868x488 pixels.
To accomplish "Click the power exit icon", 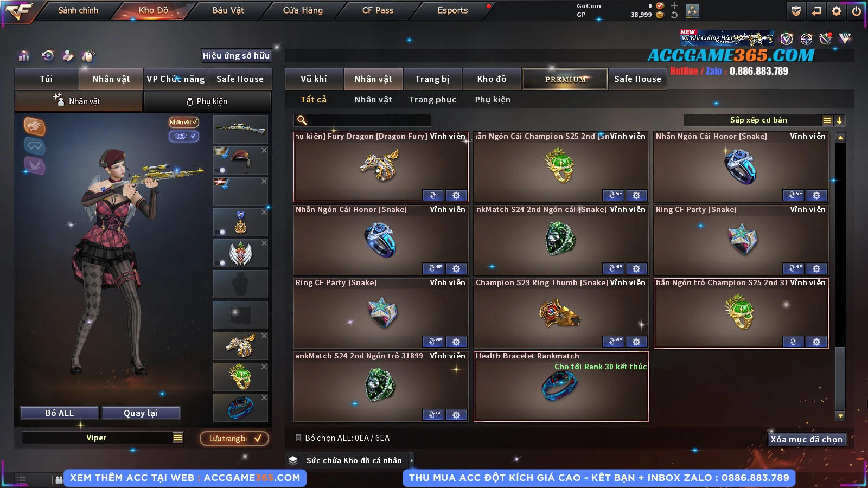I will tap(857, 11).
